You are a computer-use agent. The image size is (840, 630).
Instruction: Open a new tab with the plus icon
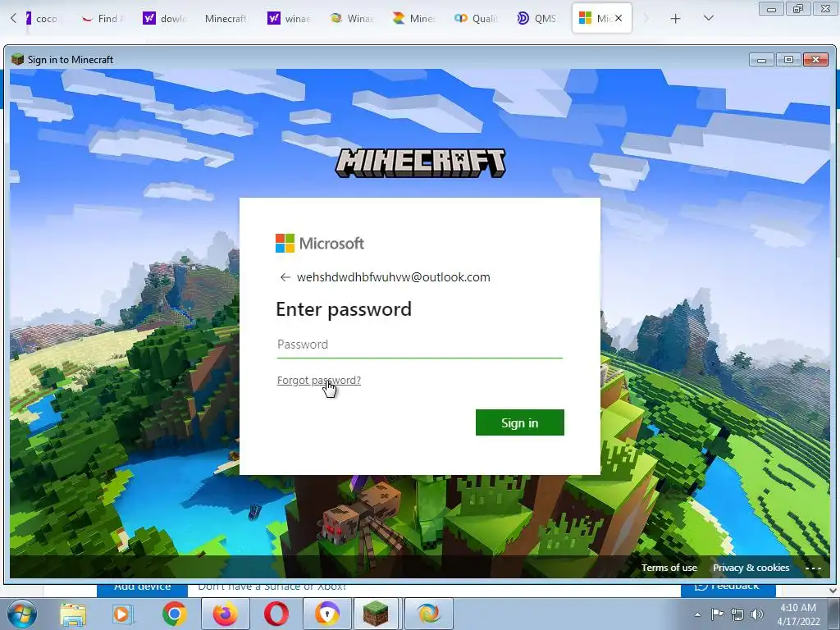tap(676, 19)
